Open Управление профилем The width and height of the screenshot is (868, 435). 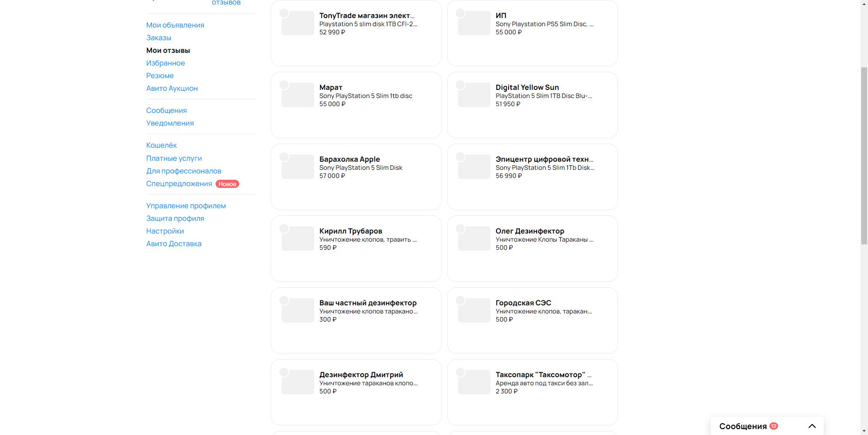tap(186, 206)
